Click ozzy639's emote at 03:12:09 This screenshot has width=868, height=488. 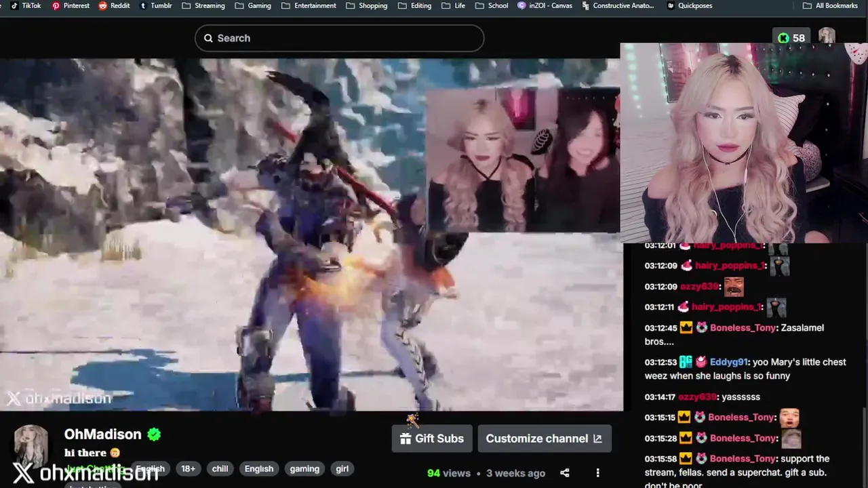734,287
